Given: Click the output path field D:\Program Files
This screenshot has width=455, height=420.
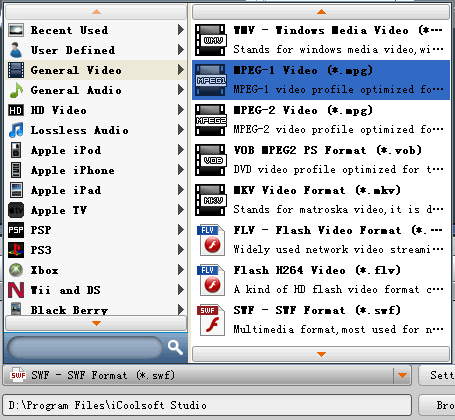Looking at the screenshot, I should [207, 405].
